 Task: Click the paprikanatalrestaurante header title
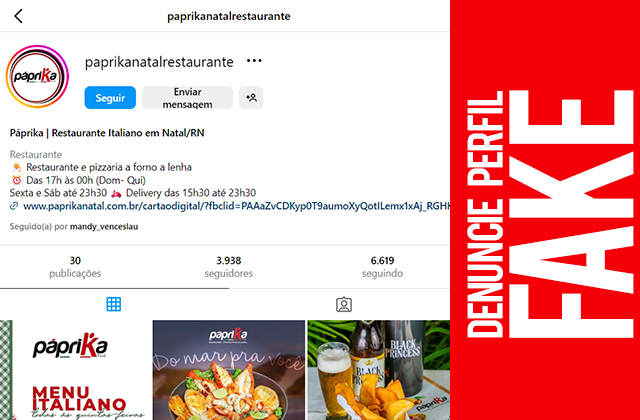pos(229,16)
